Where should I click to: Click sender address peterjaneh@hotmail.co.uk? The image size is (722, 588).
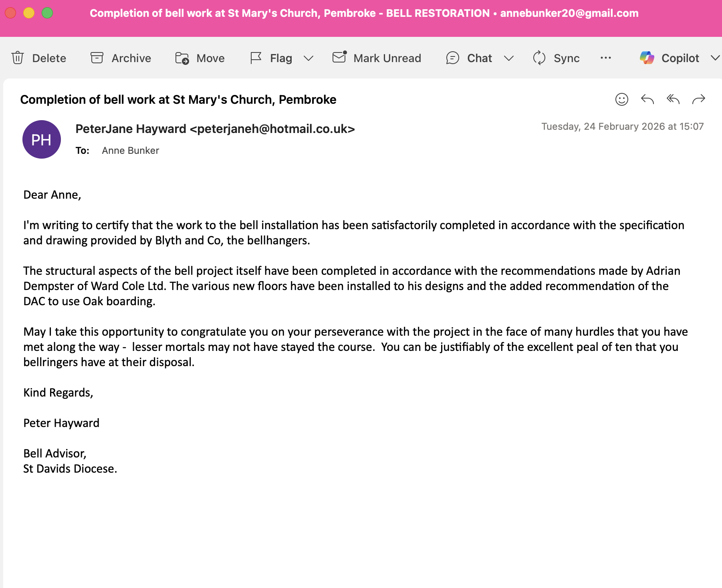[x=272, y=129]
